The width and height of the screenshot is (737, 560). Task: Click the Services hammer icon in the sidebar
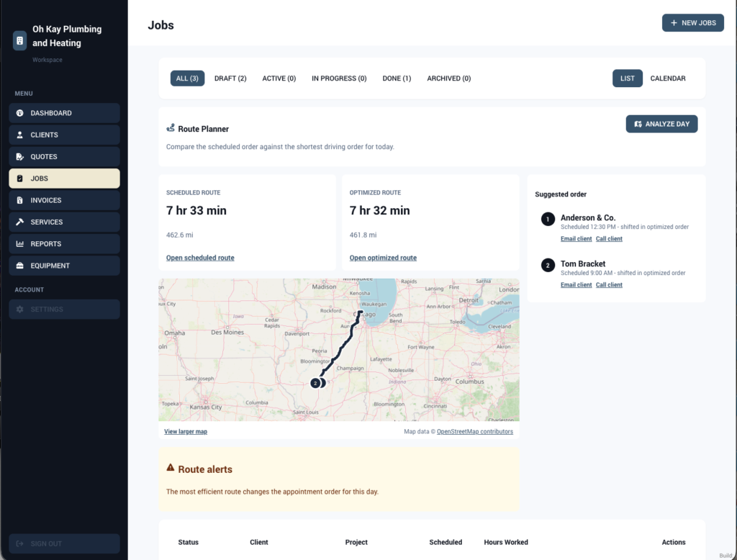click(19, 222)
